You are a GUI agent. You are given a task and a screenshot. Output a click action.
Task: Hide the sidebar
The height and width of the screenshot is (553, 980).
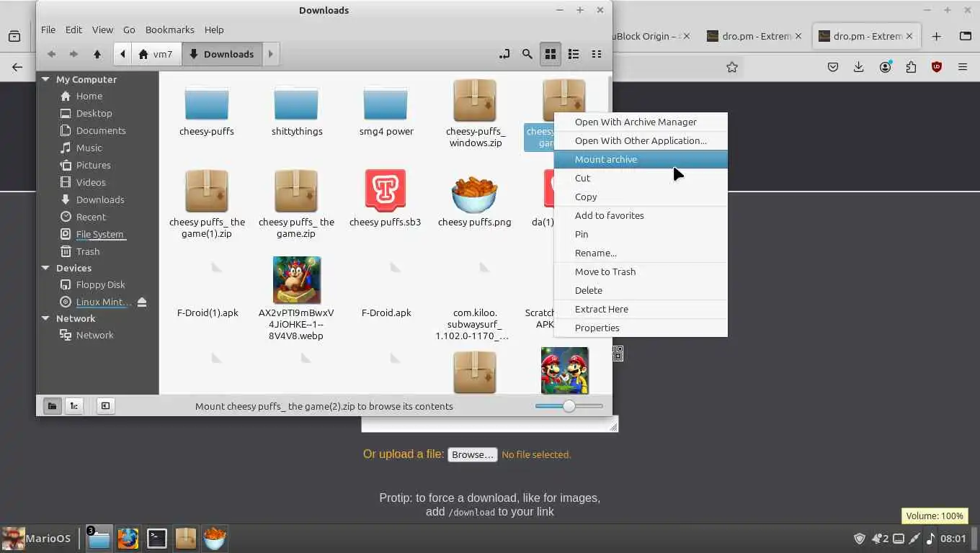point(105,406)
